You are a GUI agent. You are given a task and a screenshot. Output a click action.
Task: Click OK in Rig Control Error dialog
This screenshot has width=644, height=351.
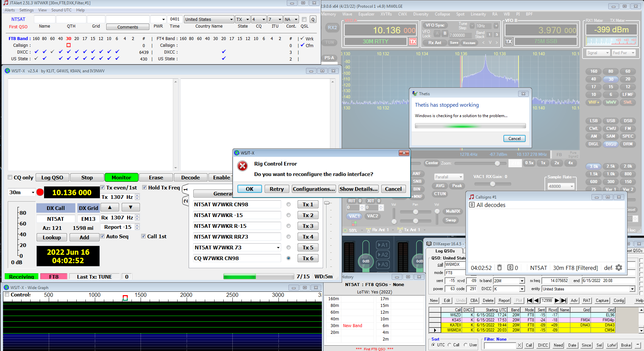250,189
